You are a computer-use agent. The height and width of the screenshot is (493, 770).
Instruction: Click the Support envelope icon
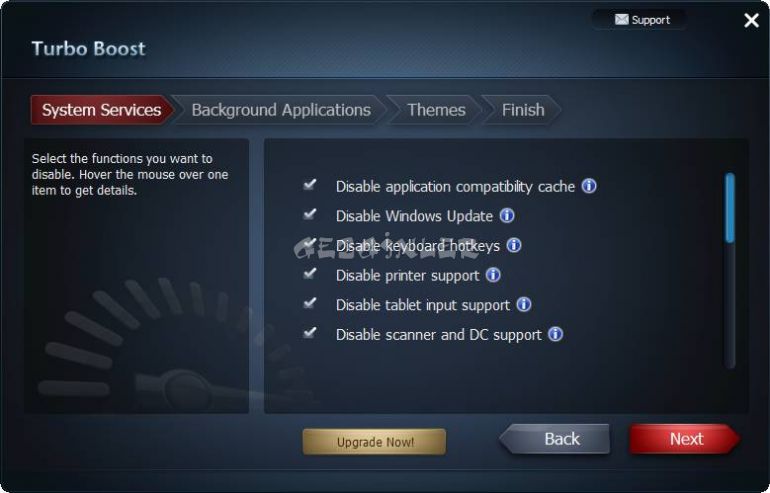coord(621,20)
